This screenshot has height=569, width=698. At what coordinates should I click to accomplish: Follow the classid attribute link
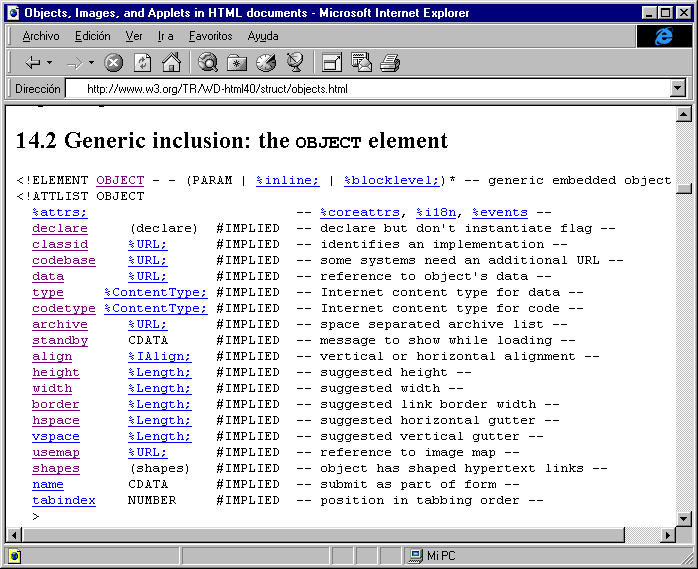point(60,244)
